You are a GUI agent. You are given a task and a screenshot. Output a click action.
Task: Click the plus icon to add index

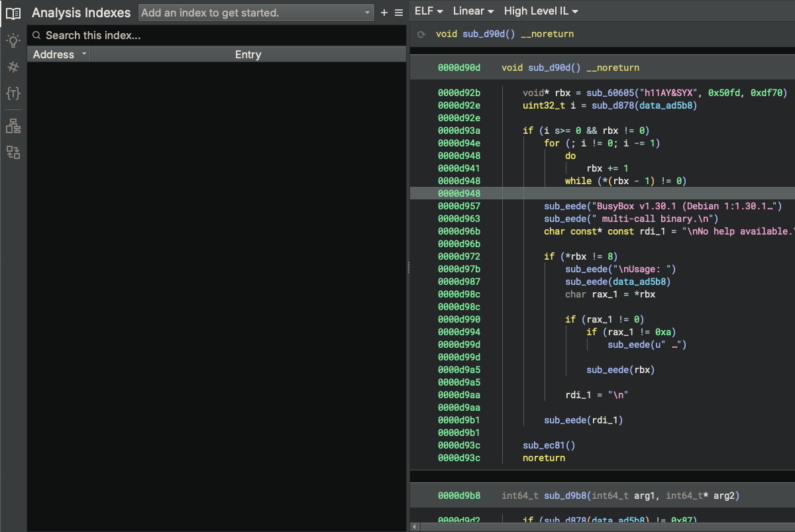pyautogui.click(x=384, y=13)
